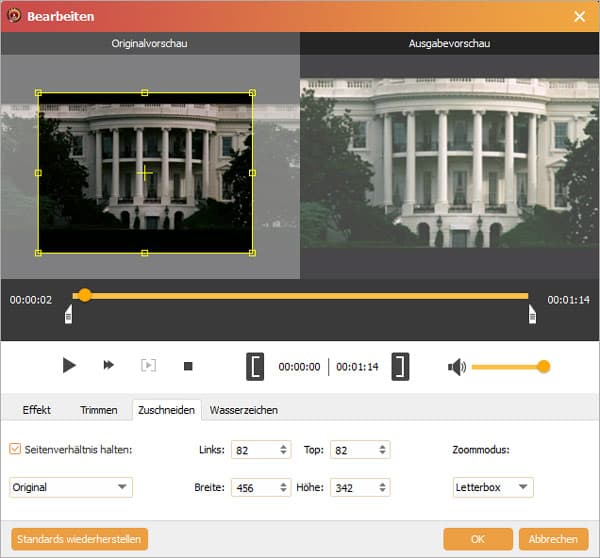Click the Originalvorschau heading
600x558 pixels.
click(150, 43)
